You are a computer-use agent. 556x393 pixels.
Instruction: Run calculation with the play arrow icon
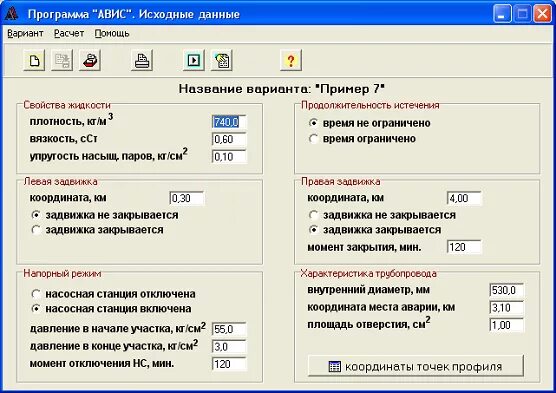pyautogui.click(x=194, y=60)
